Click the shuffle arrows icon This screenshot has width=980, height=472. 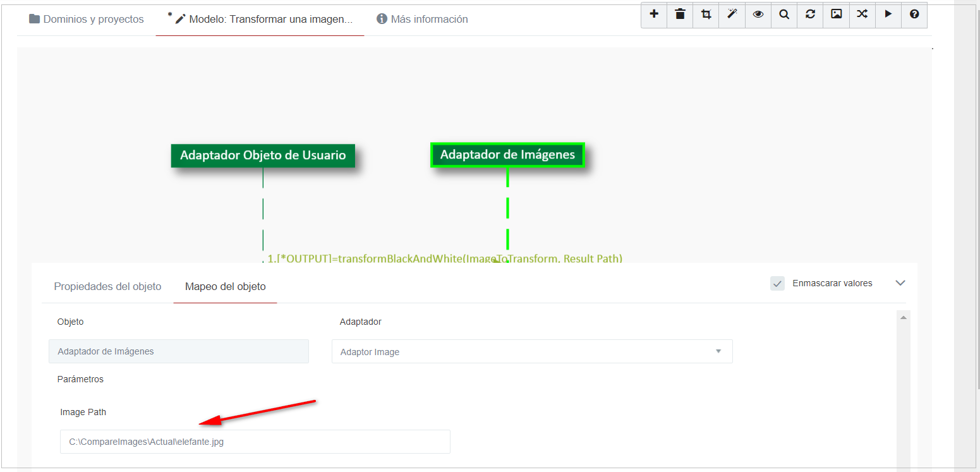[x=862, y=15]
